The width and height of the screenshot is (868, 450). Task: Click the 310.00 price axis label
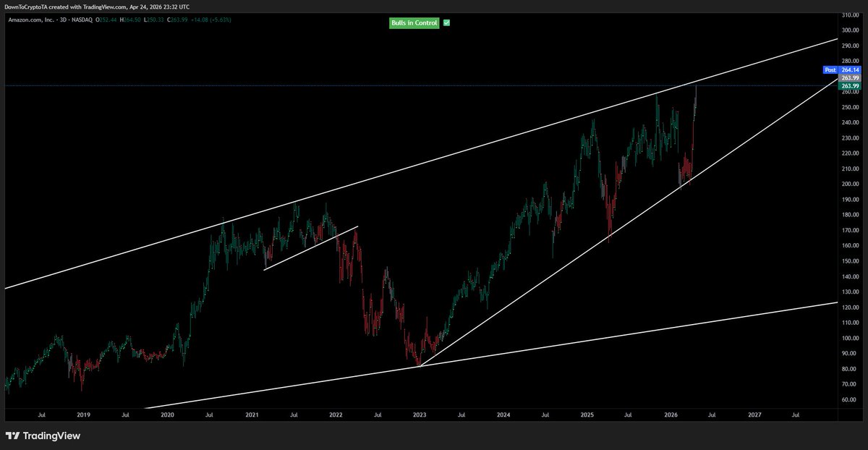coord(850,14)
